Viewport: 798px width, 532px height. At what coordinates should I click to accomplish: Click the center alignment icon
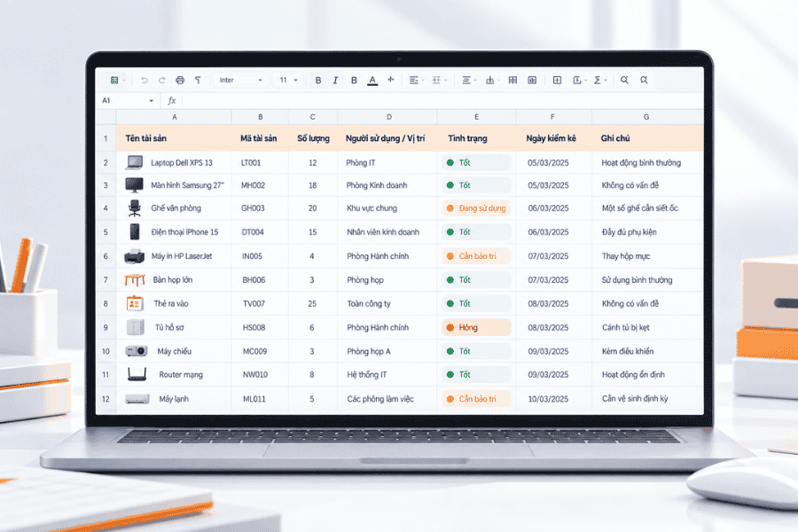(x=466, y=80)
